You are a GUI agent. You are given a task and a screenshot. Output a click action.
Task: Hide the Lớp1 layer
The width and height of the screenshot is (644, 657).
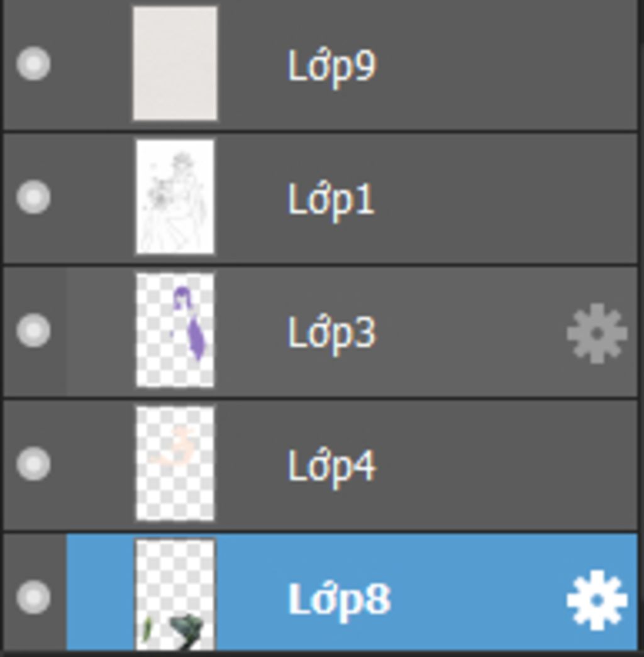tap(33, 197)
